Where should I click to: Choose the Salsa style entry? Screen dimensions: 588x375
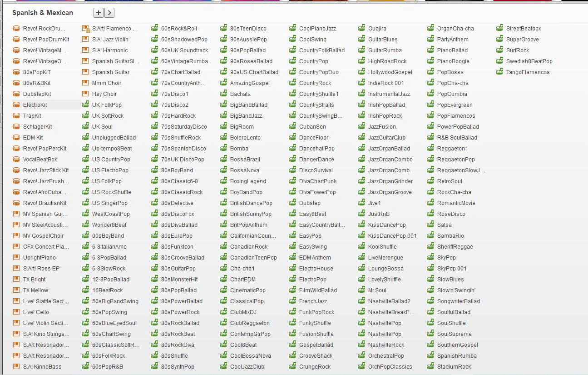pos(444,225)
